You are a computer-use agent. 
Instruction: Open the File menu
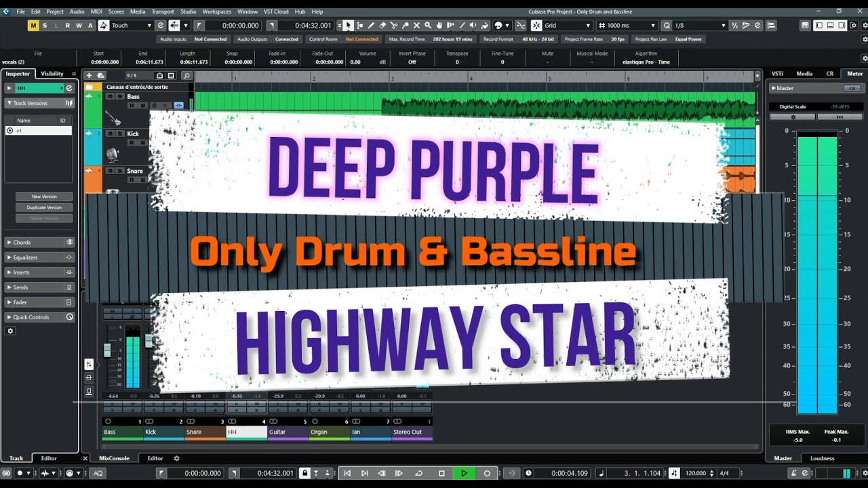(x=20, y=12)
